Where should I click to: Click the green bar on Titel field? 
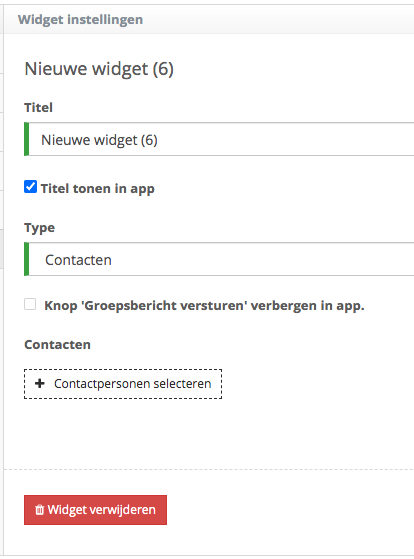(x=26, y=139)
